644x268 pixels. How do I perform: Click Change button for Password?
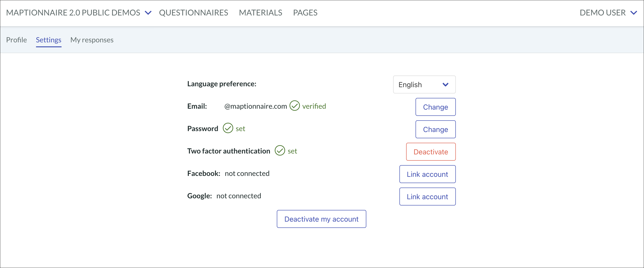point(435,130)
